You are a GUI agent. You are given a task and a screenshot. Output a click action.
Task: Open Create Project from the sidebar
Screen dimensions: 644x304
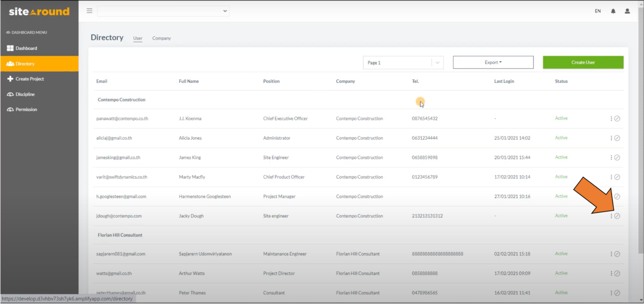coord(29,79)
